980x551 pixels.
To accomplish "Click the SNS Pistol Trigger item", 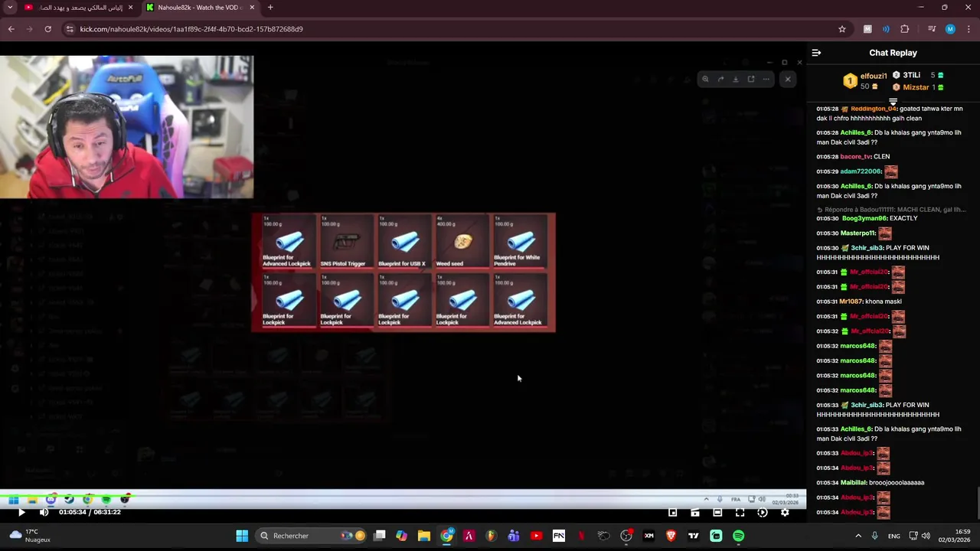I will click(345, 242).
